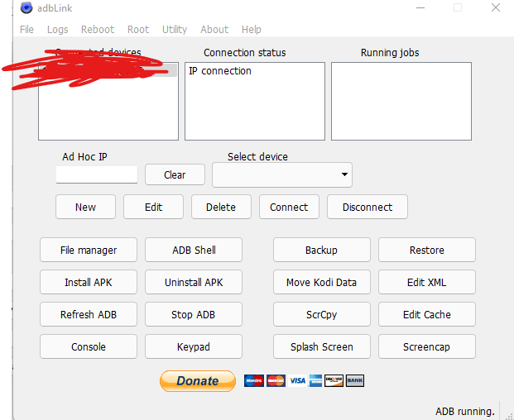Click Edit XML
The image size is (514, 420).
[427, 282]
